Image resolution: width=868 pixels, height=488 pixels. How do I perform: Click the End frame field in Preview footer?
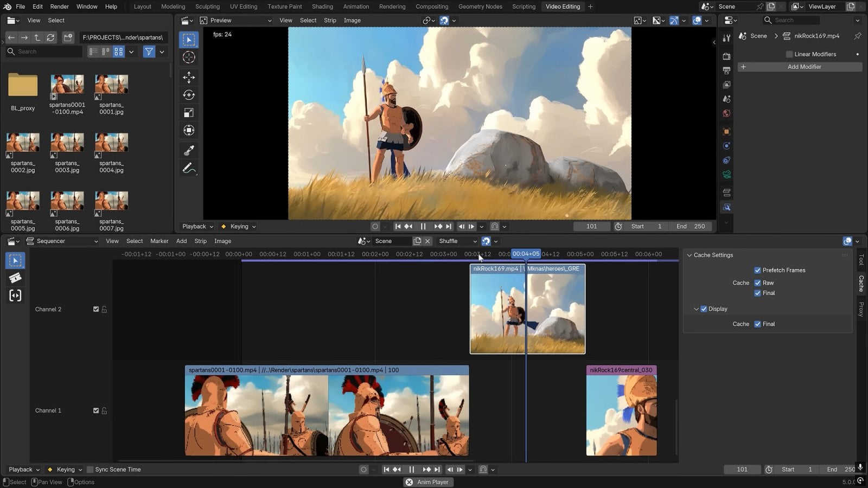coord(691,227)
